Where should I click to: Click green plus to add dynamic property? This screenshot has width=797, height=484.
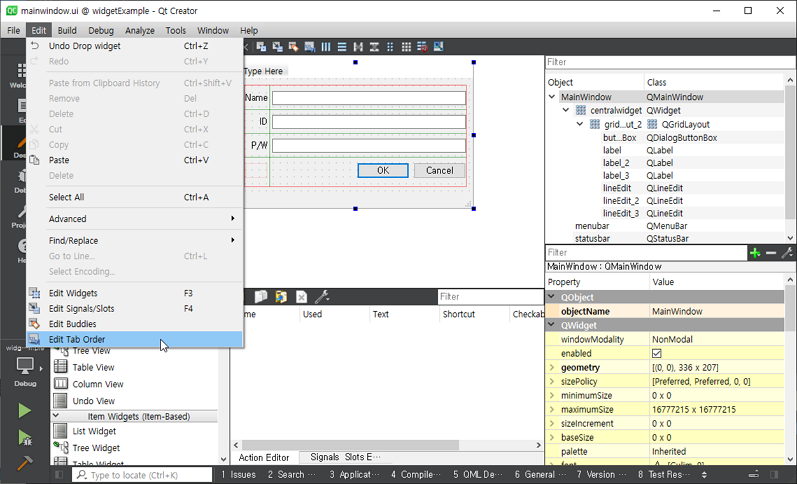coord(756,253)
